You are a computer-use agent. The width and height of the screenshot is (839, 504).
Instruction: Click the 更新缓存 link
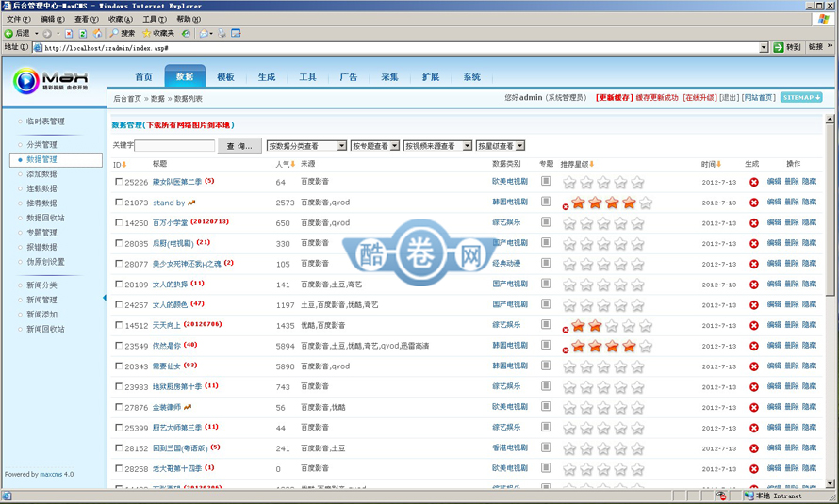pyautogui.click(x=615, y=98)
